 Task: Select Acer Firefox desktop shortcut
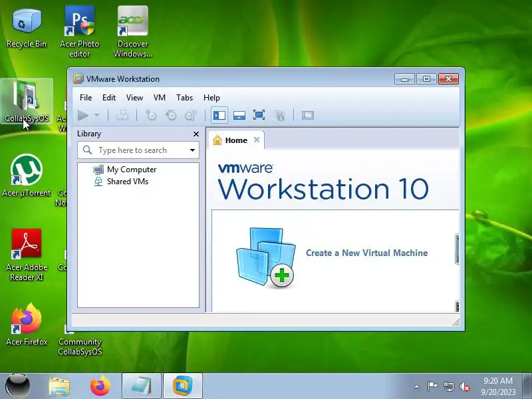tap(27, 325)
